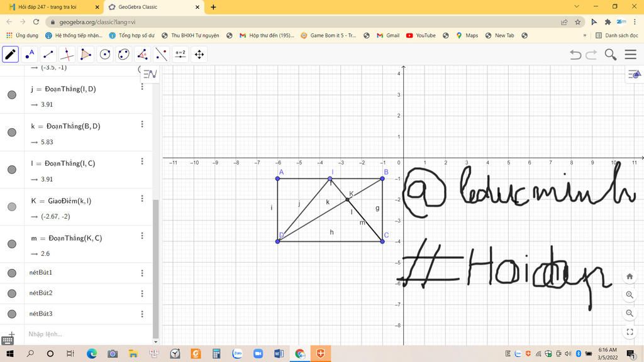Select the Polygon tool
644x362 pixels.
86,54
